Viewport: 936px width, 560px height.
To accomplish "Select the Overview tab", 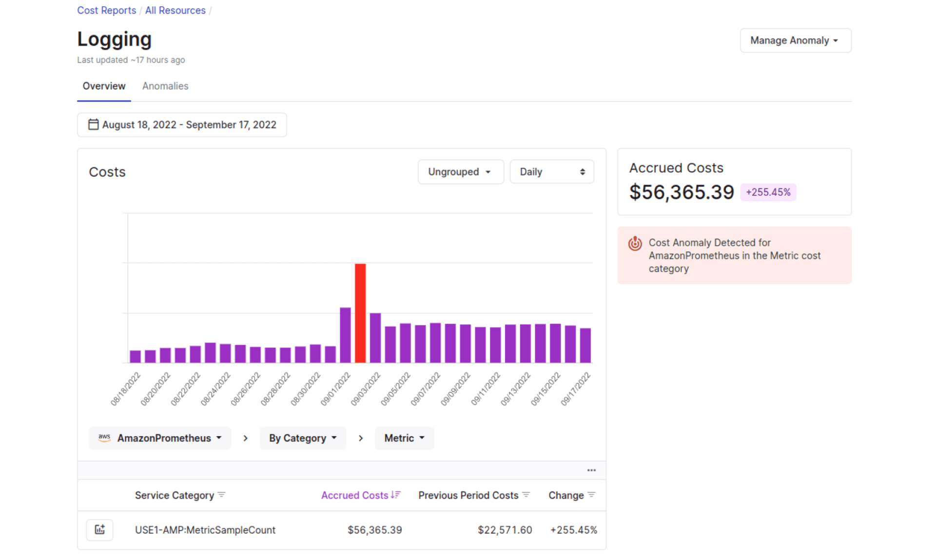I will (x=103, y=86).
